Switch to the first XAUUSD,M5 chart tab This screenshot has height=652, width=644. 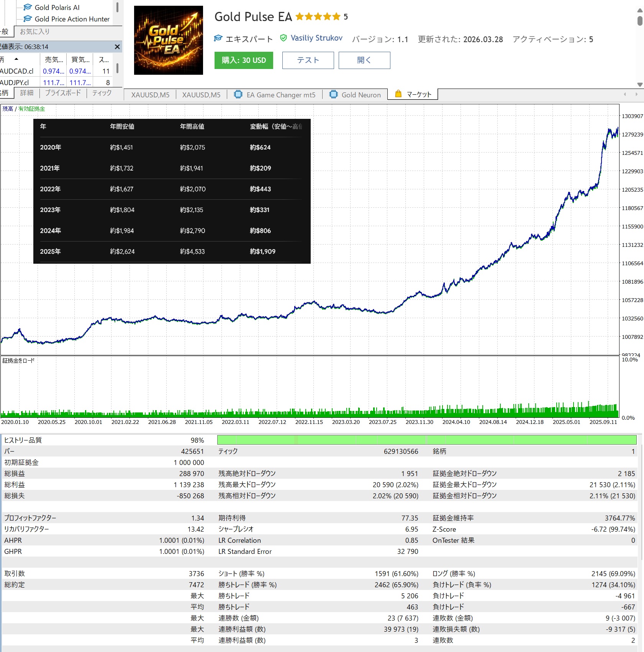point(150,95)
